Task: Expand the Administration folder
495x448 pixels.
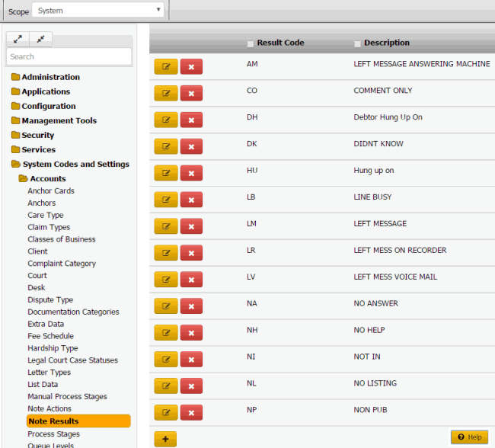Action: 50,77
